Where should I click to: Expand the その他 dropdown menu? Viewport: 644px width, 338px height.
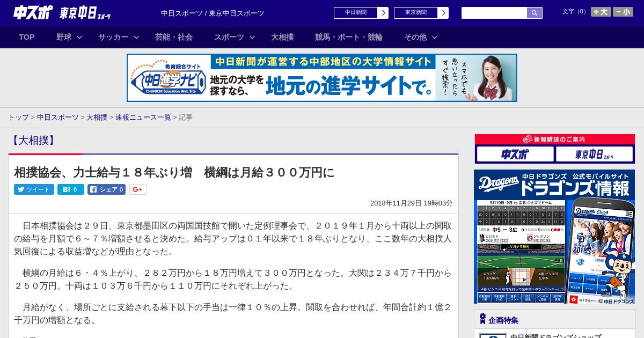pyautogui.click(x=421, y=37)
